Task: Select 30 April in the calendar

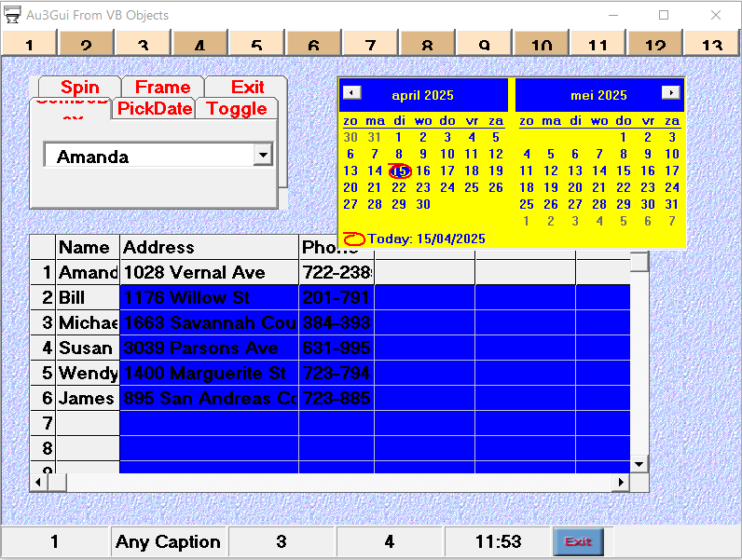Action: (423, 204)
